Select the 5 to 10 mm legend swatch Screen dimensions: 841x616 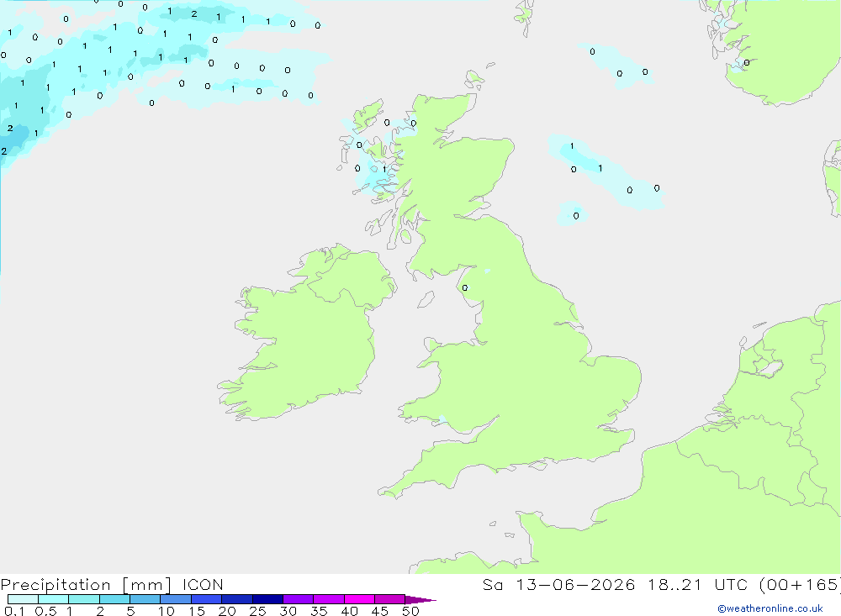(145, 599)
